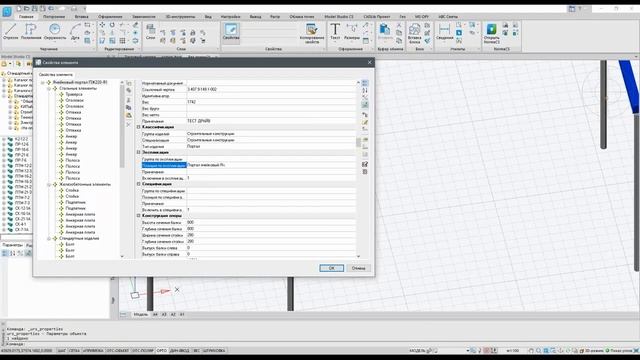The width and height of the screenshot is (640, 360).
Task: Select the Array grid tool in Редактирование
Action: point(122,40)
